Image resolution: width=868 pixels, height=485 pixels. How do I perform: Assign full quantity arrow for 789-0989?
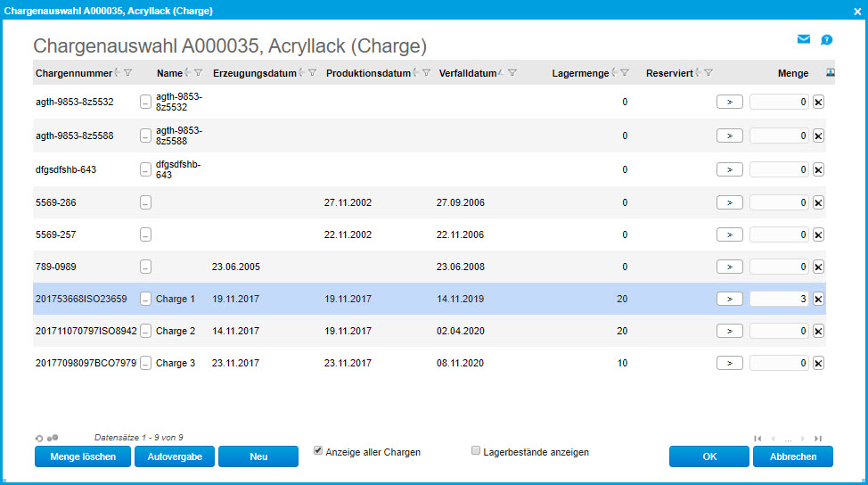pyautogui.click(x=730, y=267)
